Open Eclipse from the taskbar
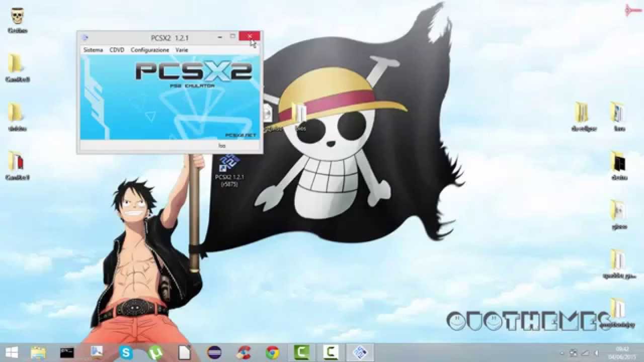Image resolution: width=644 pixels, height=362 pixels. pyautogui.click(x=214, y=352)
